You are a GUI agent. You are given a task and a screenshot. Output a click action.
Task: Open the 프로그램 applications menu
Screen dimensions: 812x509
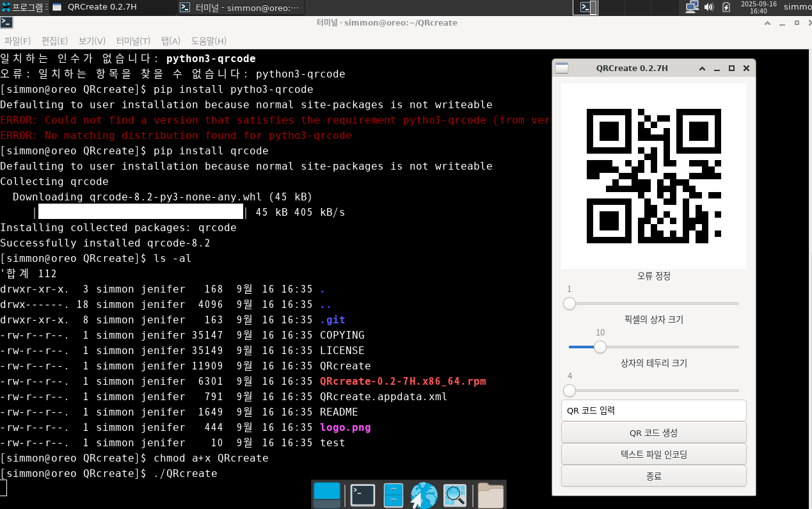point(23,7)
